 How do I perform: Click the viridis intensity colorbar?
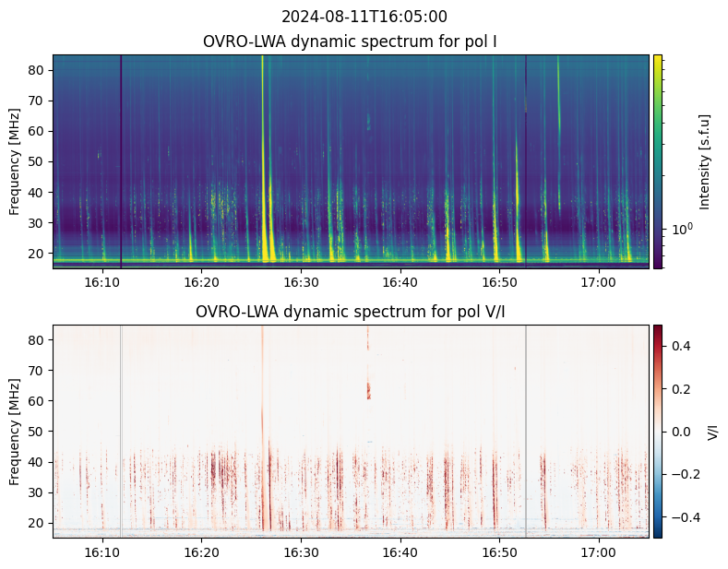coord(658,161)
